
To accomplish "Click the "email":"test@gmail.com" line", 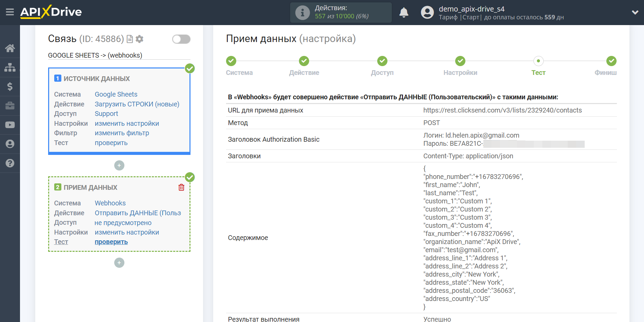I will [x=461, y=250].
